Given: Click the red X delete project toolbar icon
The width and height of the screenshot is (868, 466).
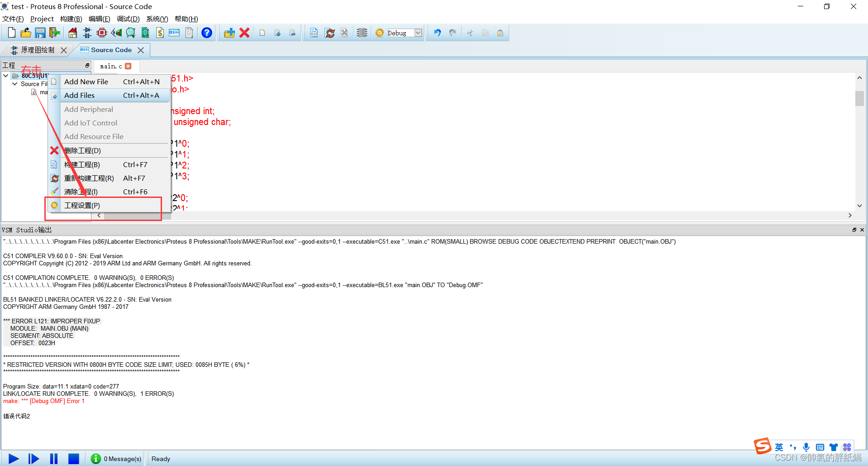Looking at the screenshot, I should point(244,33).
